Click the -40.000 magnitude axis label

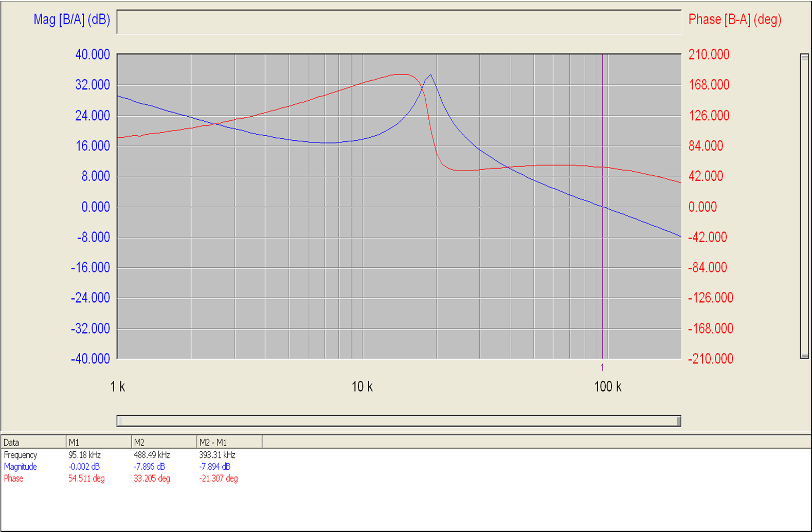[91, 359]
